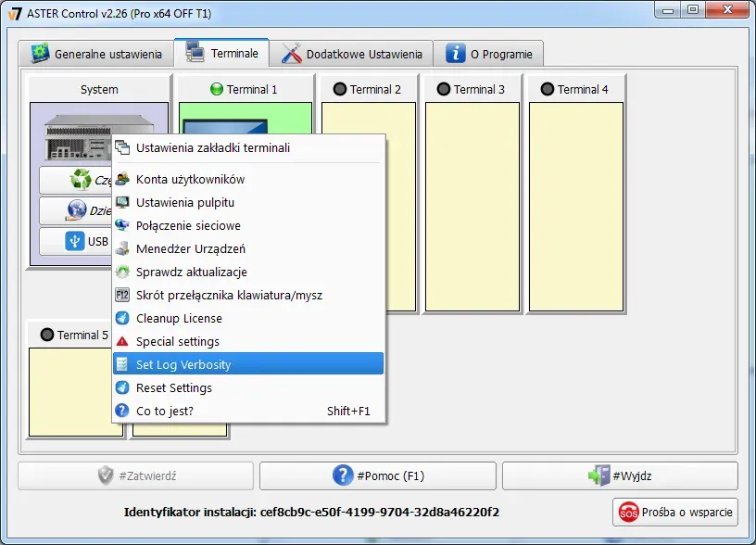Image resolution: width=756 pixels, height=545 pixels.
Task: Select the Terminal 4 panel area
Action: [576, 206]
